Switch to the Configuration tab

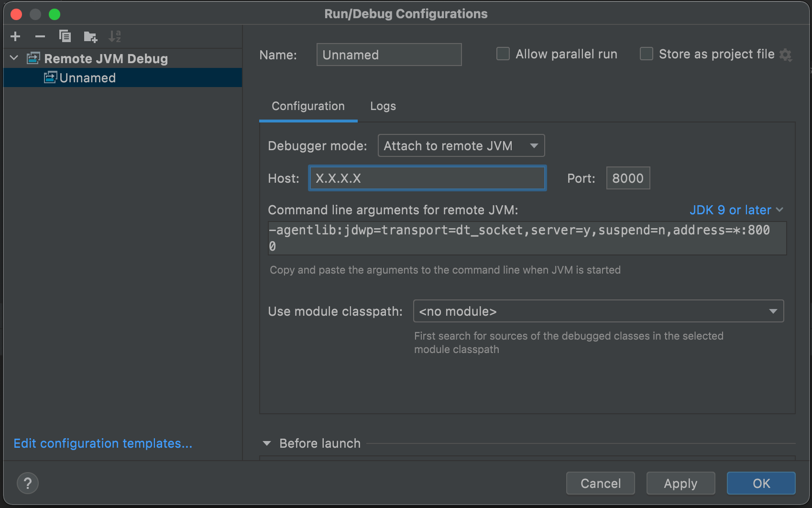[x=308, y=106]
